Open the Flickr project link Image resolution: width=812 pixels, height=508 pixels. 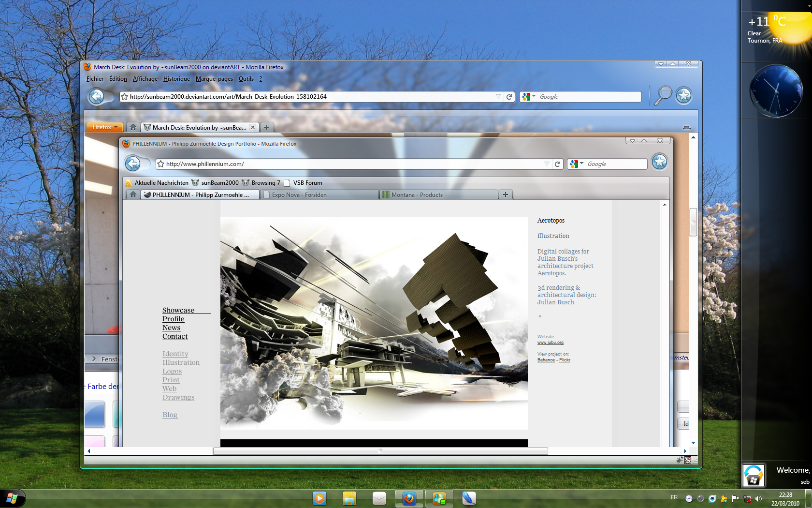click(x=565, y=360)
